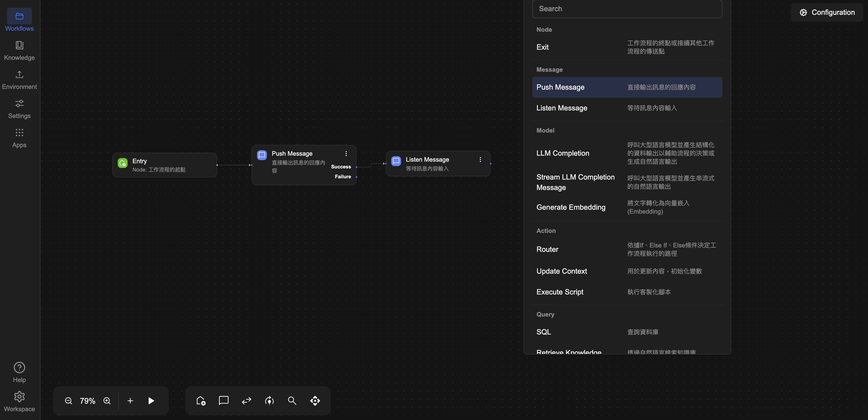Open Environment in the left sidebar
The width and height of the screenshot is (868, 420).
19,80
